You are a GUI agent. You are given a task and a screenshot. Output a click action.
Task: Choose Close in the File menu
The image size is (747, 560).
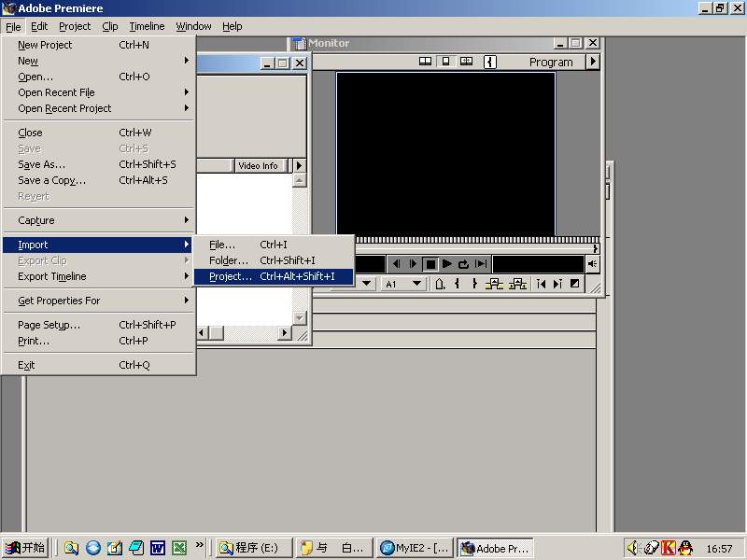click(99, 133)
